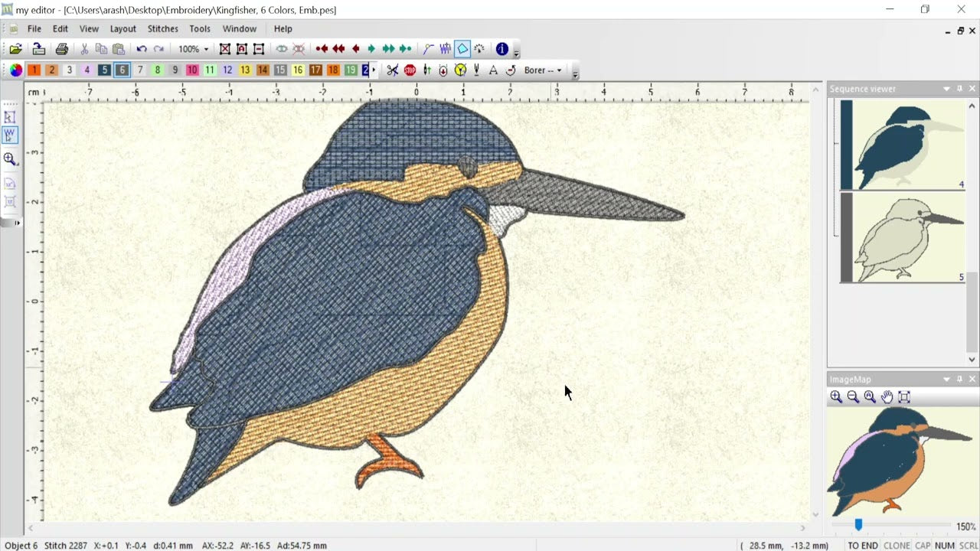980x551 pixels.
Task: Toggle thread color 6 in the palette
Action: click(122, 70)
